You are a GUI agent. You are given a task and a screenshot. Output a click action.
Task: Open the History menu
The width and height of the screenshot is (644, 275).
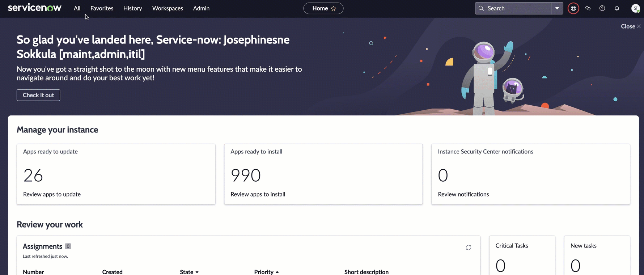(132, 8)
